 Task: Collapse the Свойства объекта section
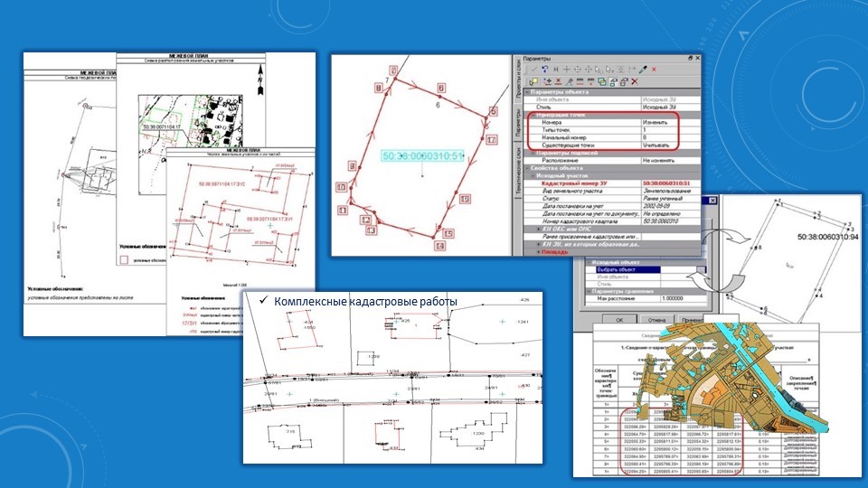[x=527, y=168]
